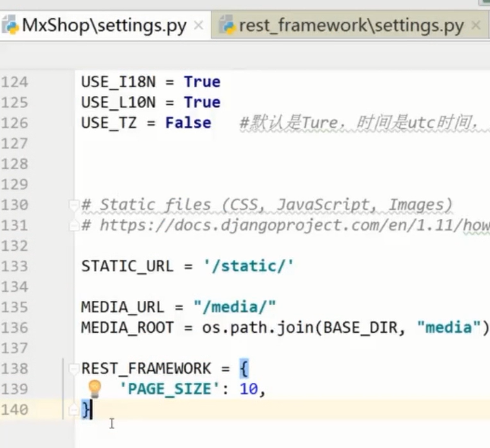The height and width of the screenshot is (448, 490).
Task: Click line number 133 in gutter
Action: point(14,266)
